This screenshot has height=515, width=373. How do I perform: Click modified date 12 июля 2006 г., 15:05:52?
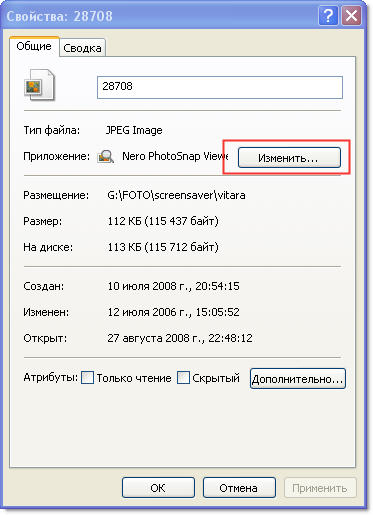(x=173, y=312)
